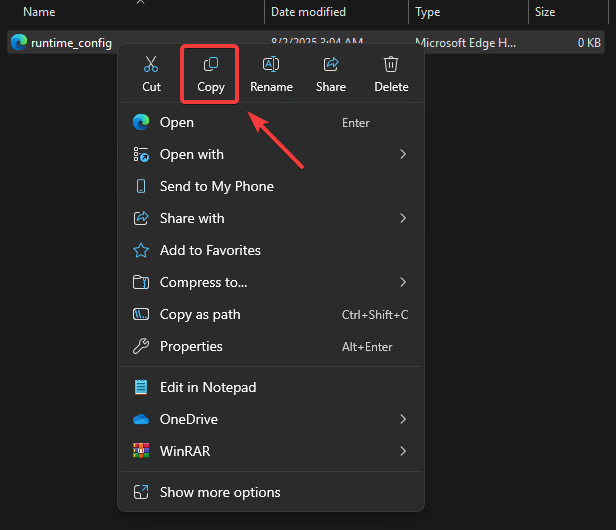Sort files by Name column header

tap(40, 12)
